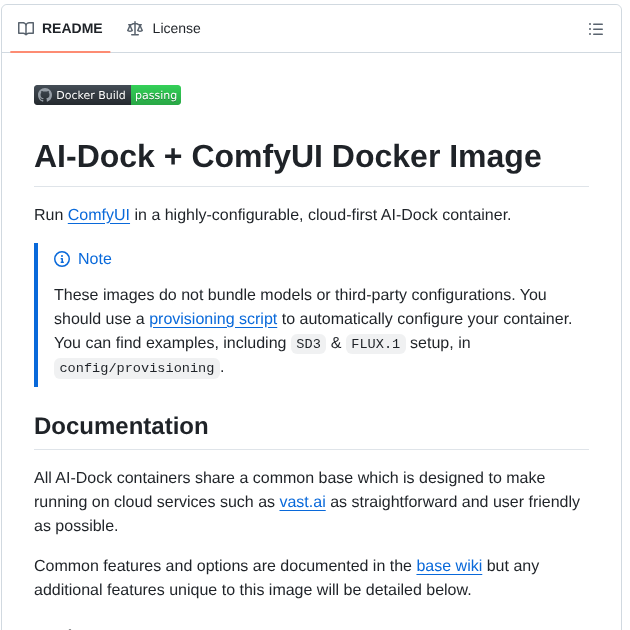Click the 'Note' callout label
The width and height of the screenshot is (630, 630).
click(95, 259)
